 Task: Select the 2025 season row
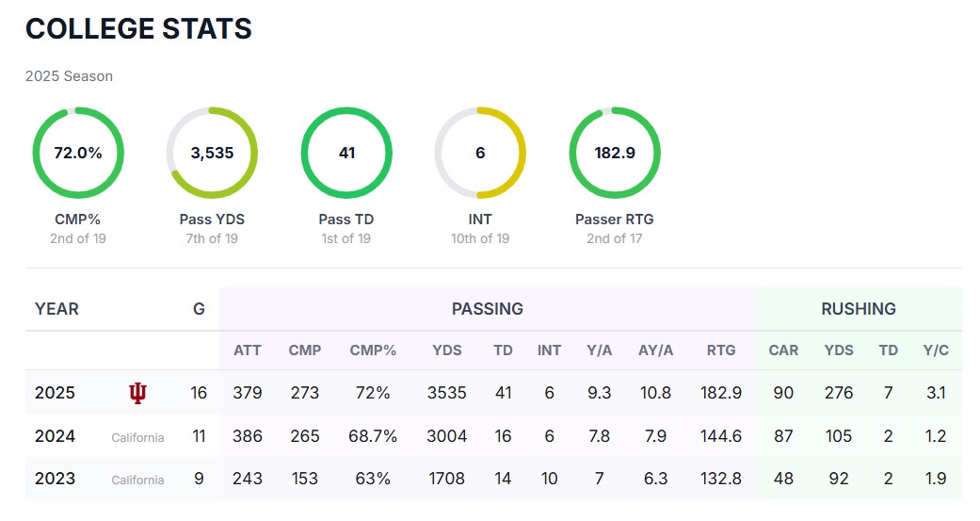click(56, 393)
